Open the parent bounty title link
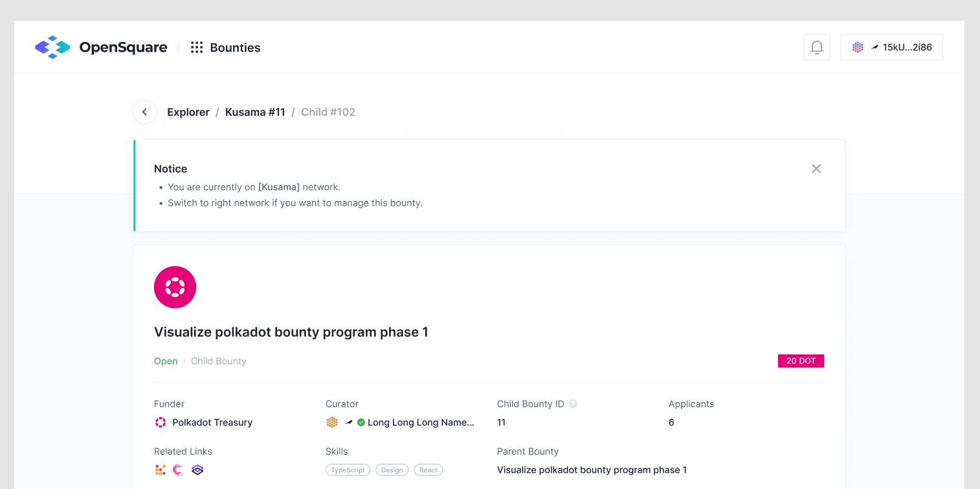 tap(592, 470)
